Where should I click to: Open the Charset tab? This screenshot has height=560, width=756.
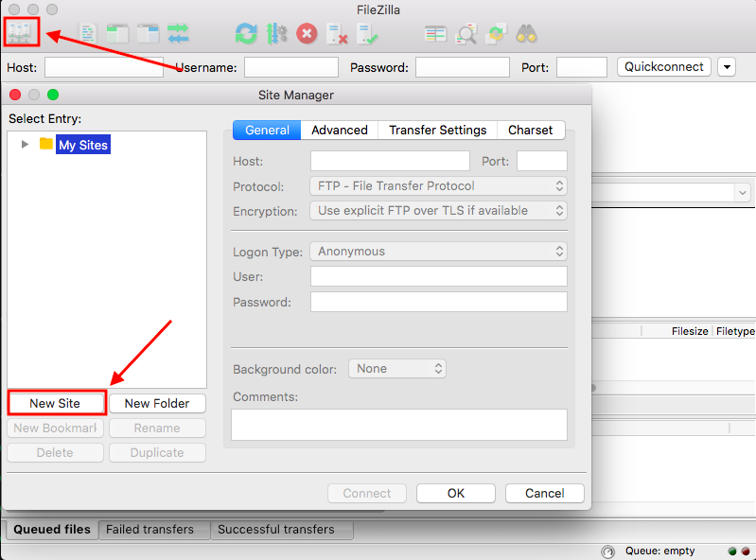coord(531,131)
